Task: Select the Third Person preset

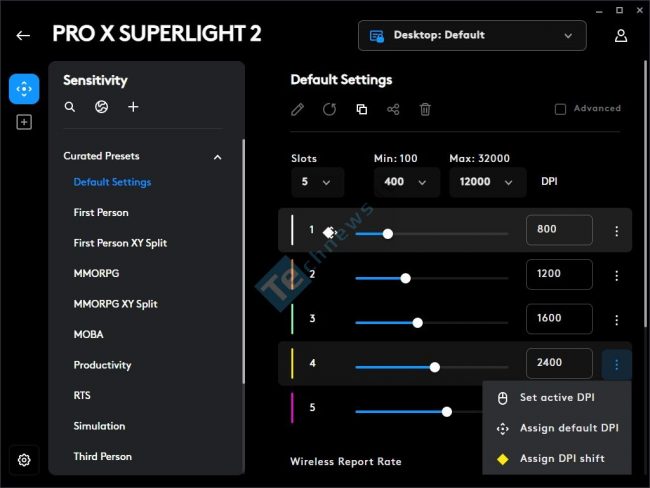Action: pyautogui.click(x=103, y=456)
